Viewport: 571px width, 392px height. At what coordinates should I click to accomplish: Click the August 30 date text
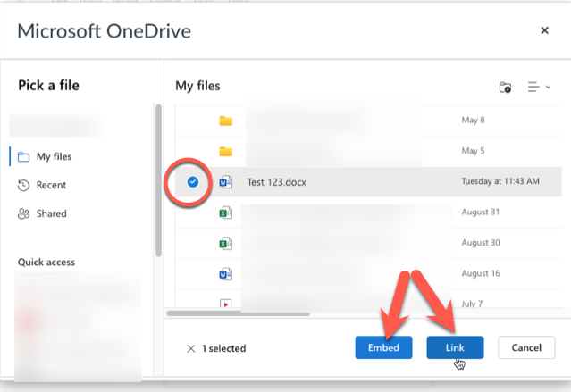481,242
